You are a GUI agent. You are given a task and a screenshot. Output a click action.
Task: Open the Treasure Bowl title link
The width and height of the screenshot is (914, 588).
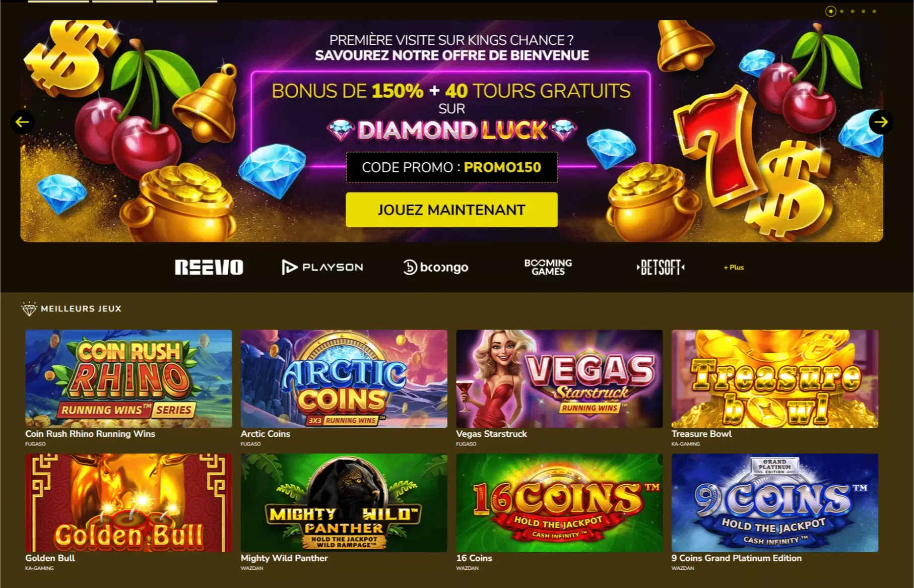pyautogui.click(x=701, y=434)
